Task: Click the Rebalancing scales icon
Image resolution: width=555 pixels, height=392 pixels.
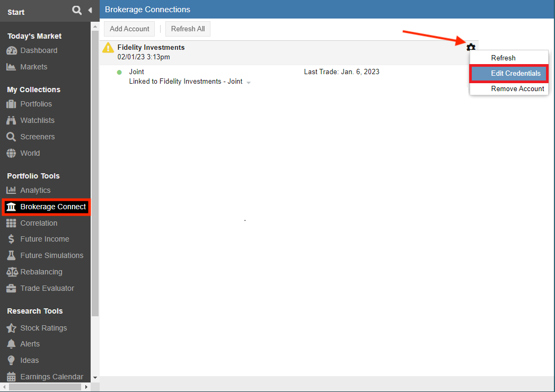Action: point(12,272)
